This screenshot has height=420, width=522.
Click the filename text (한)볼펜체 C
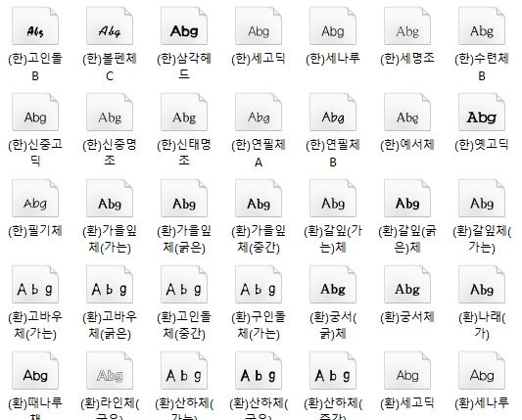(110, 67)
